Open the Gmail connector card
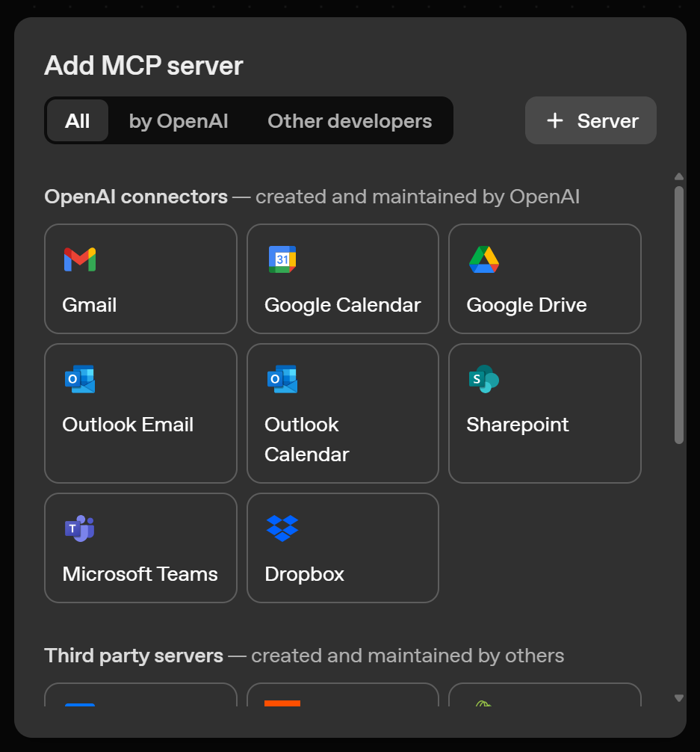Viewport: 700px width, 752px height. tap(140, 279)
